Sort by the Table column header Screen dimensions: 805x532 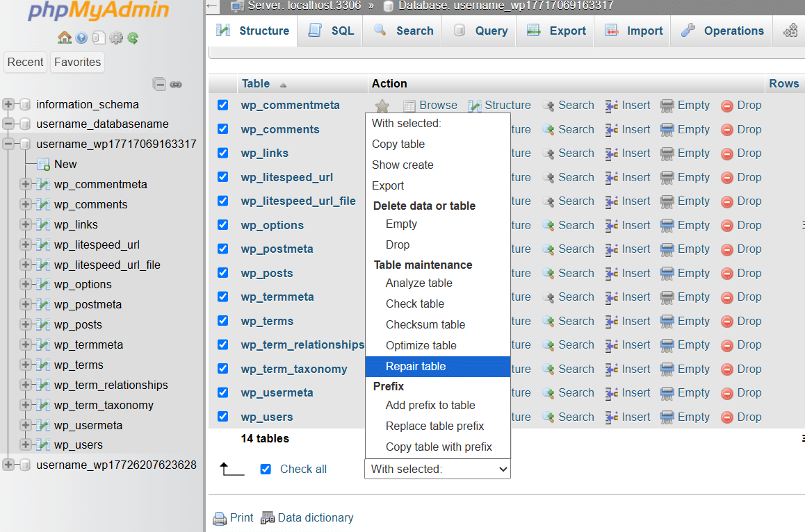tap(256, 83)
